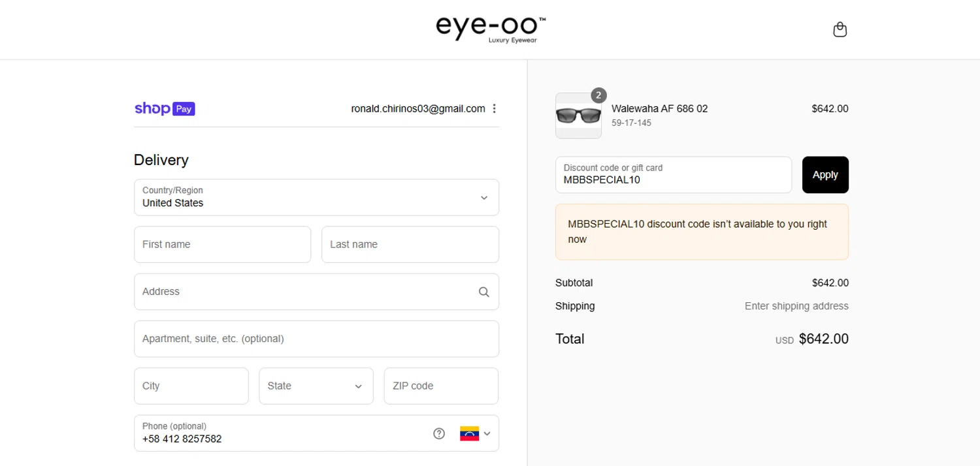Click the Delivery section heading

(x=161, y=160)
